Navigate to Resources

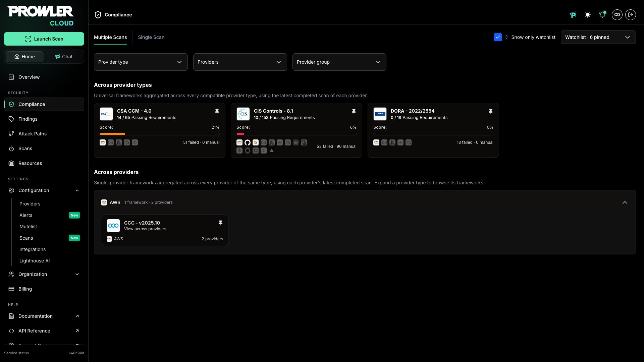pos(44,163)
